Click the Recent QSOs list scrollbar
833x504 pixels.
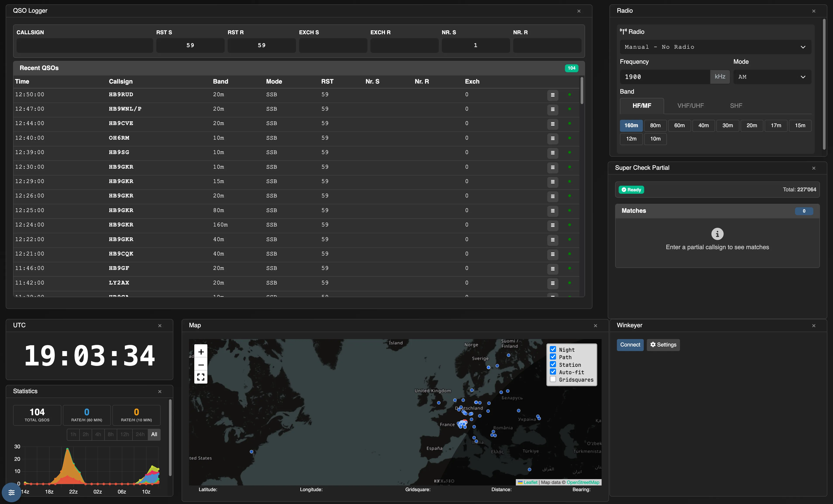pyautogui.click(x=582, y=91)
